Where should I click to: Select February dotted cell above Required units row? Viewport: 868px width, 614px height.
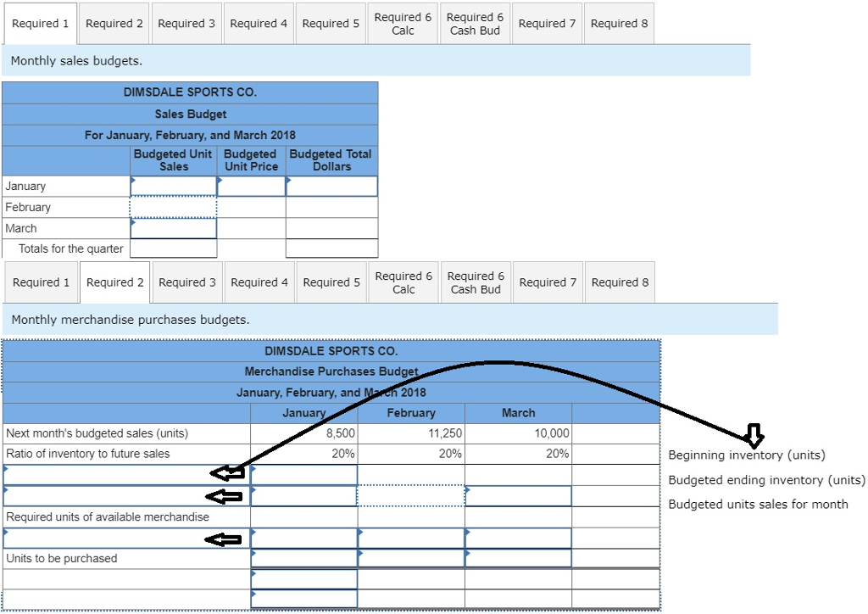(x=411, y=496)
